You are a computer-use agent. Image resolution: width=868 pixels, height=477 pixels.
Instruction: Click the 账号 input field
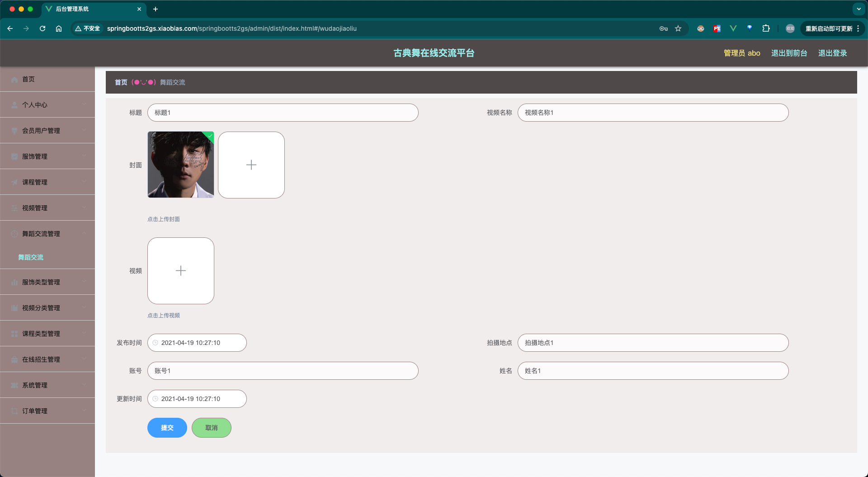(x=283, y=371)
